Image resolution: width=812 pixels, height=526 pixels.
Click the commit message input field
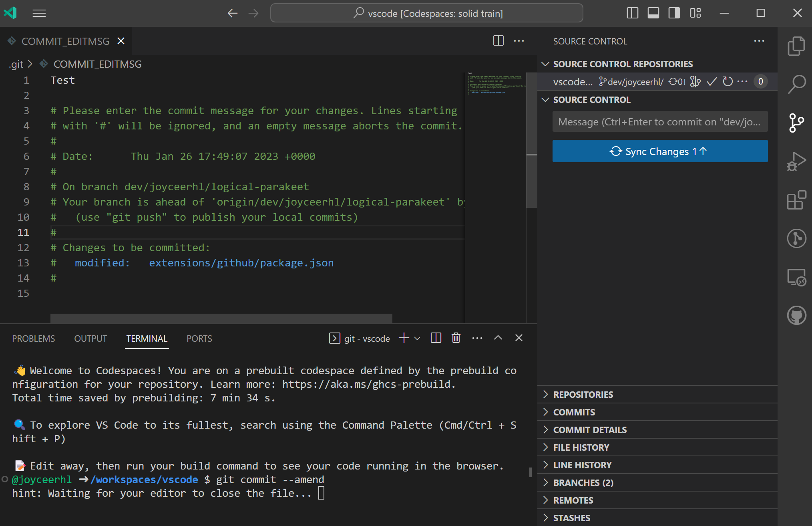660,121
